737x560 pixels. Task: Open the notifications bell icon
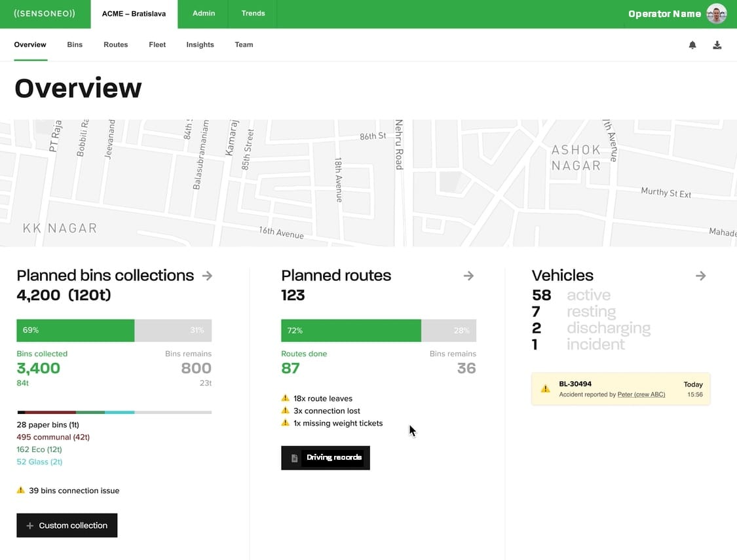click(x=692, y=45)
